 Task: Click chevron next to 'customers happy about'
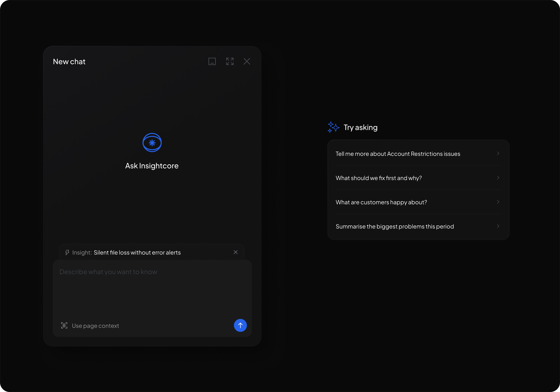coord(498,202)
